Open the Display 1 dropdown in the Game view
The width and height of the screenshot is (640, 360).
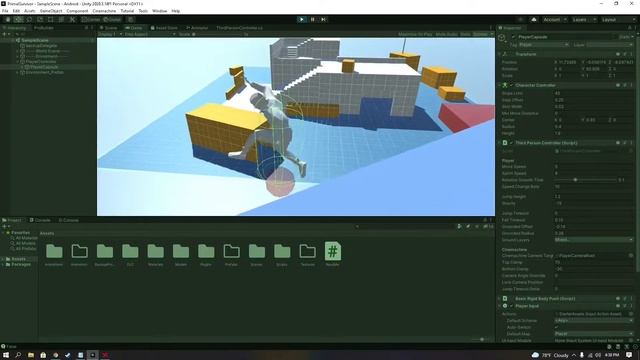(110, 34)
